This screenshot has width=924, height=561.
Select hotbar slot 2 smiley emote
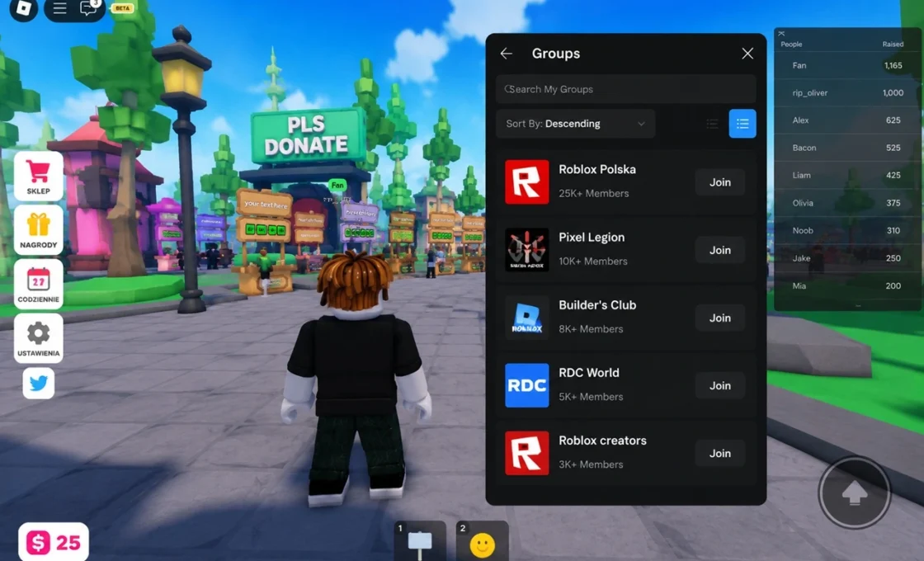(482, 541)
